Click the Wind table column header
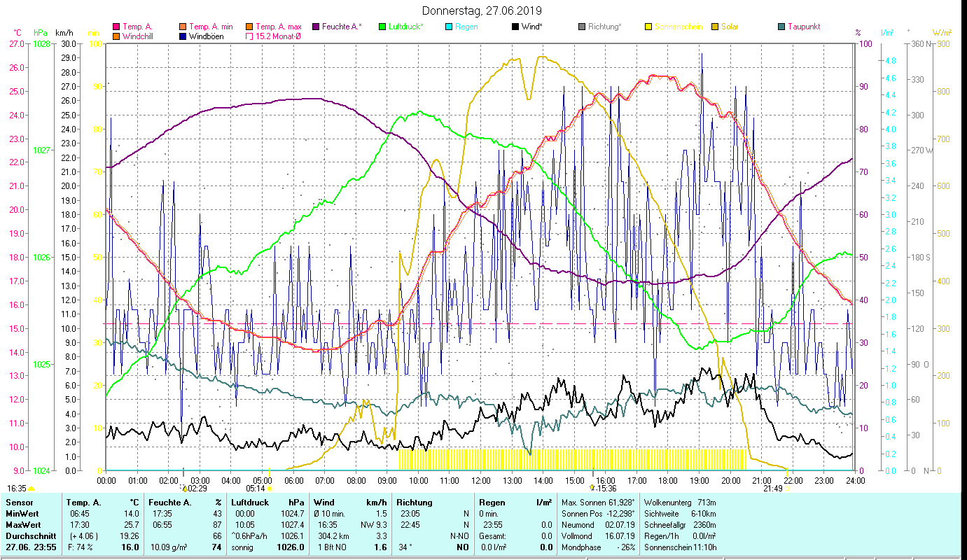The image size is (967, 560). tap(324, 503)
